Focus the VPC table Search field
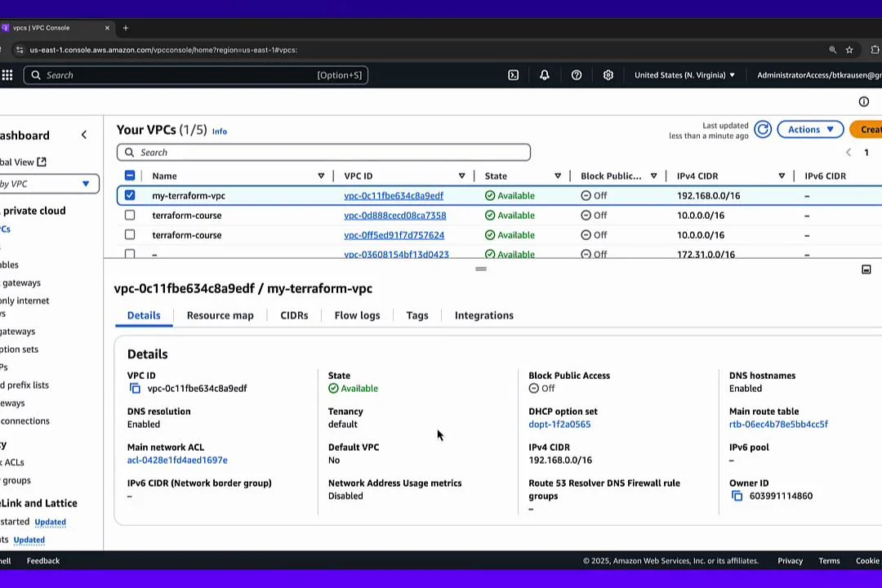This screenshot has width=882, height=588. coord(323,153)
